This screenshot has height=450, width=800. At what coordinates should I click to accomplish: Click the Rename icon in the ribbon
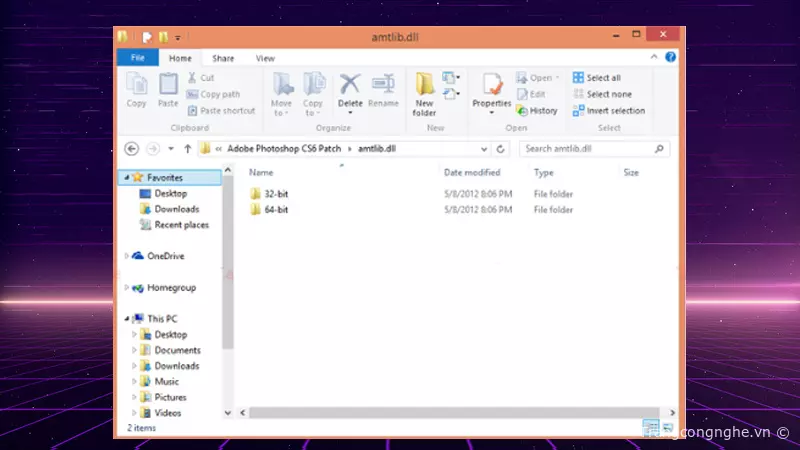(x=383, y=89)
